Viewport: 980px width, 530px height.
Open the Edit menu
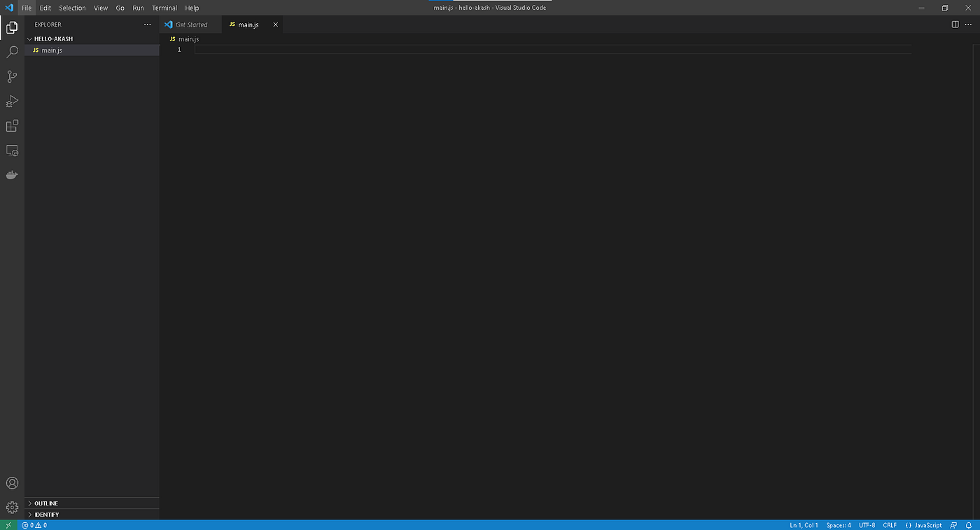[45, 8]
